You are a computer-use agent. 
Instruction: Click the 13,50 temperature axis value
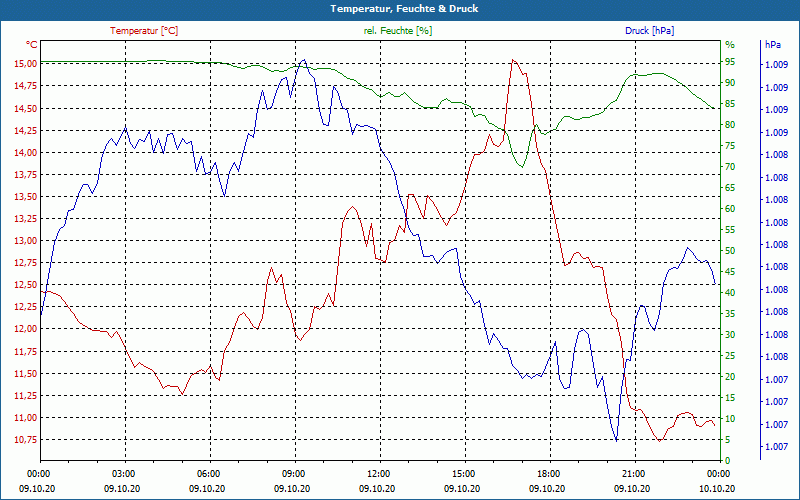click(27, 196)
